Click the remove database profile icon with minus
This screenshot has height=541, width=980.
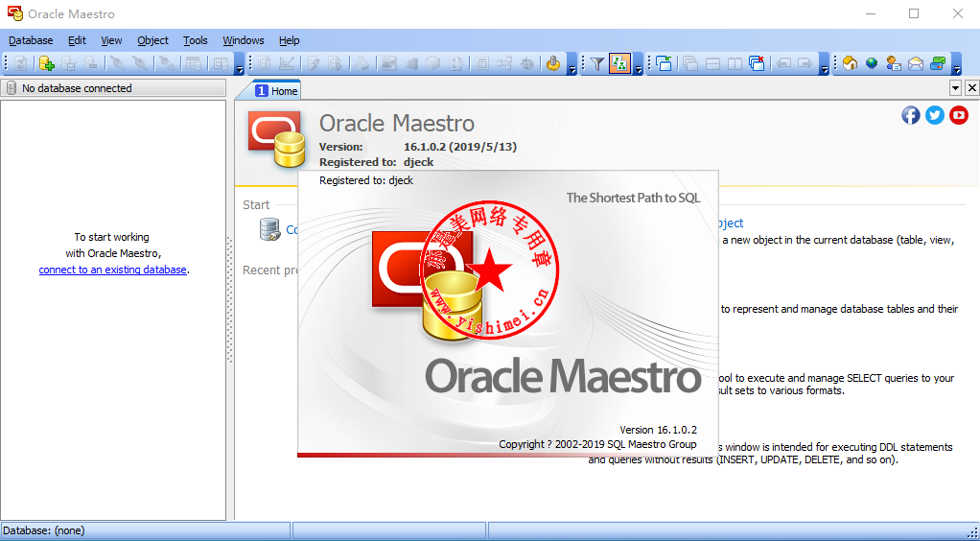(91, 63)
